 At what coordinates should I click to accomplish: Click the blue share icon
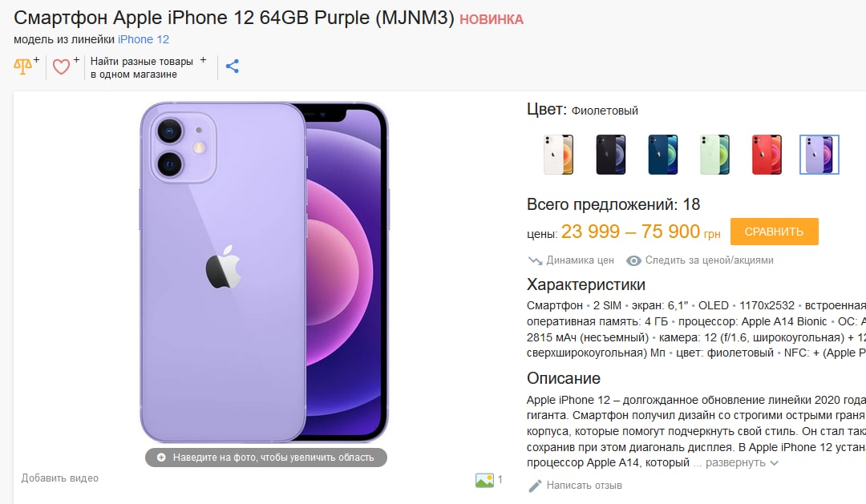[x=233, y=67]
